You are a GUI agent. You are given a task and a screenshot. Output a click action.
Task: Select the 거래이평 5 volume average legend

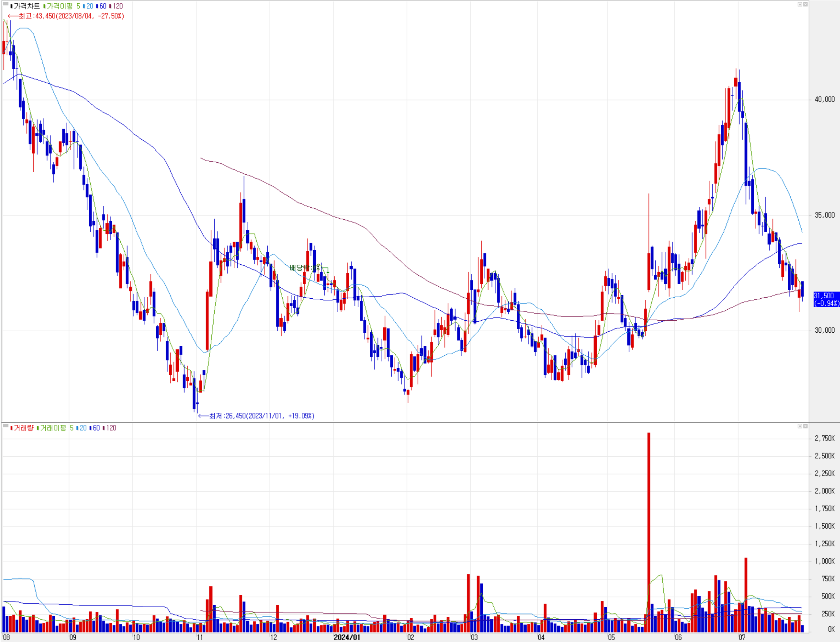57,428
